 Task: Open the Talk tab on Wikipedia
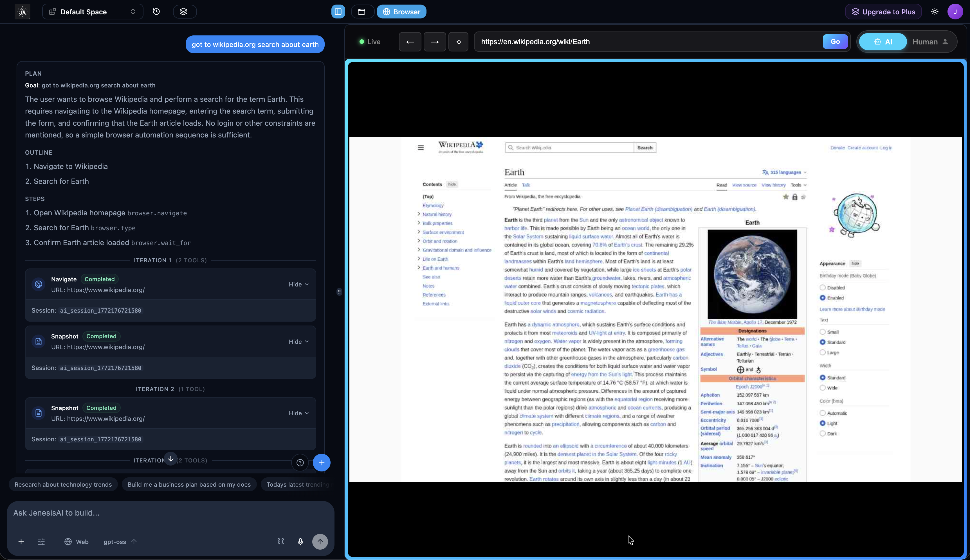pos(526,185)
